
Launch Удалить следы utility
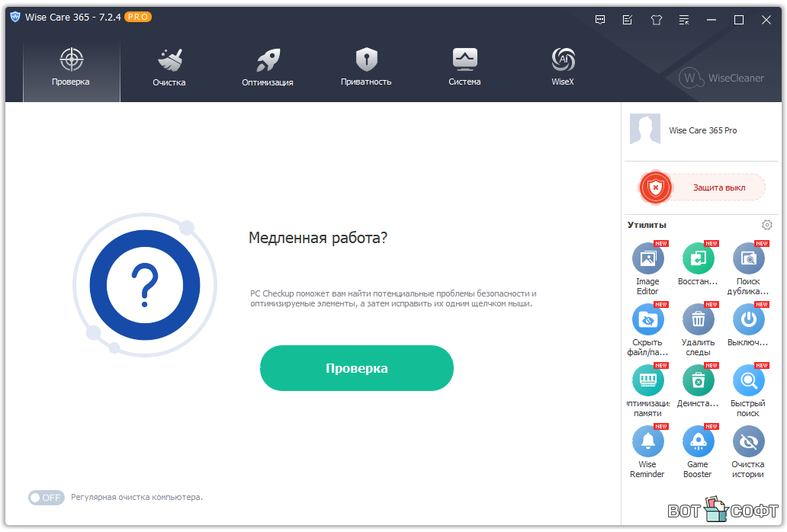(x=699, y=319)
